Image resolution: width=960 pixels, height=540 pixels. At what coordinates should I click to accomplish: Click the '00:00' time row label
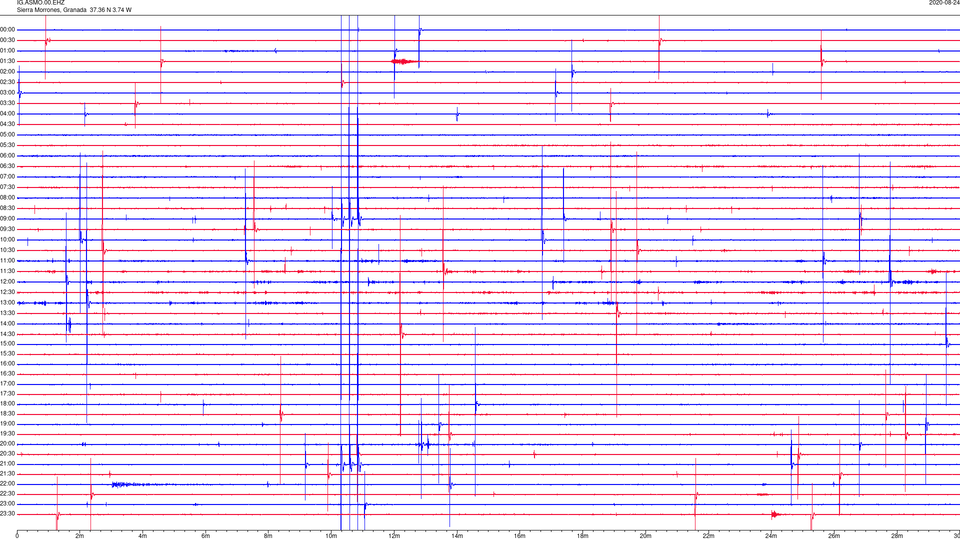pos(8,29)
